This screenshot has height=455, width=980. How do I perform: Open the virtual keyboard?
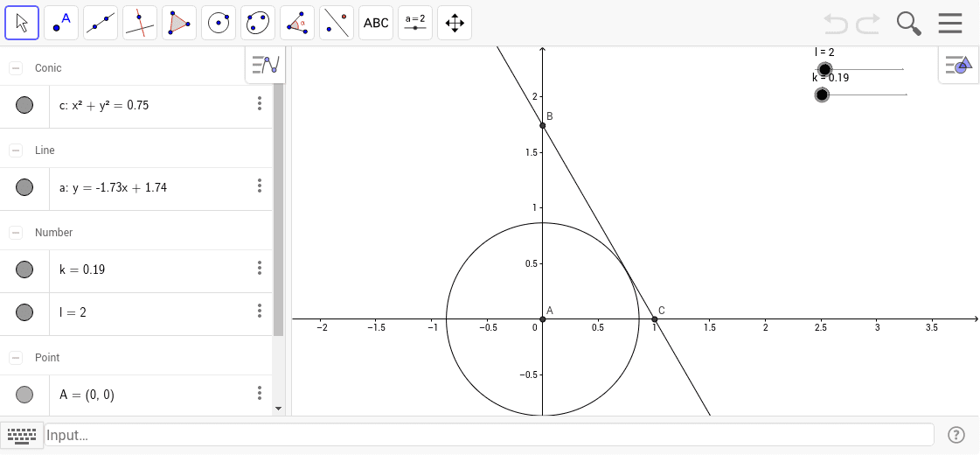[23, 435]
